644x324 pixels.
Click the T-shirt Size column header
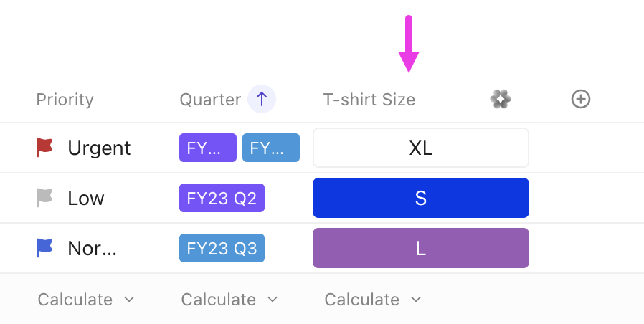click(x=369, y=100)
